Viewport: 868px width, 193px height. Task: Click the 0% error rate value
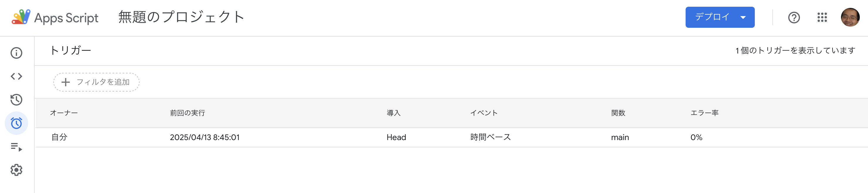point(696,137)
